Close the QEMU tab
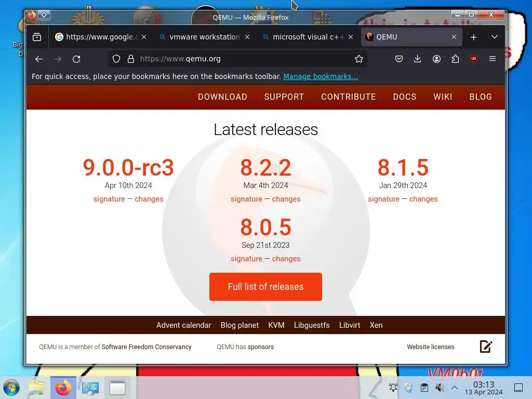532x399 pixels. click(454, 37)
